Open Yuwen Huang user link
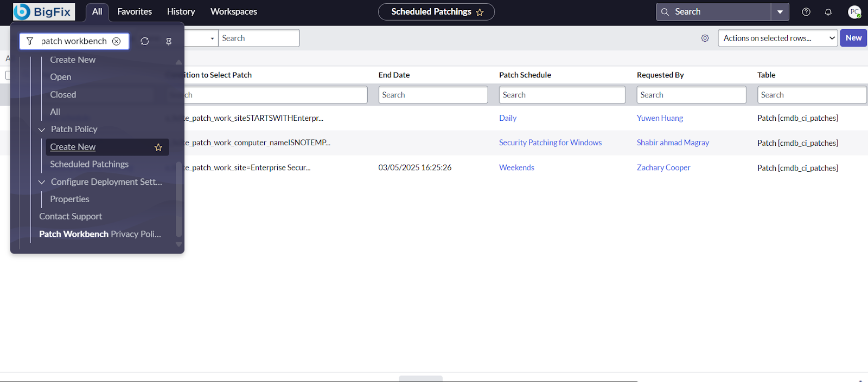 coord(660,118)
